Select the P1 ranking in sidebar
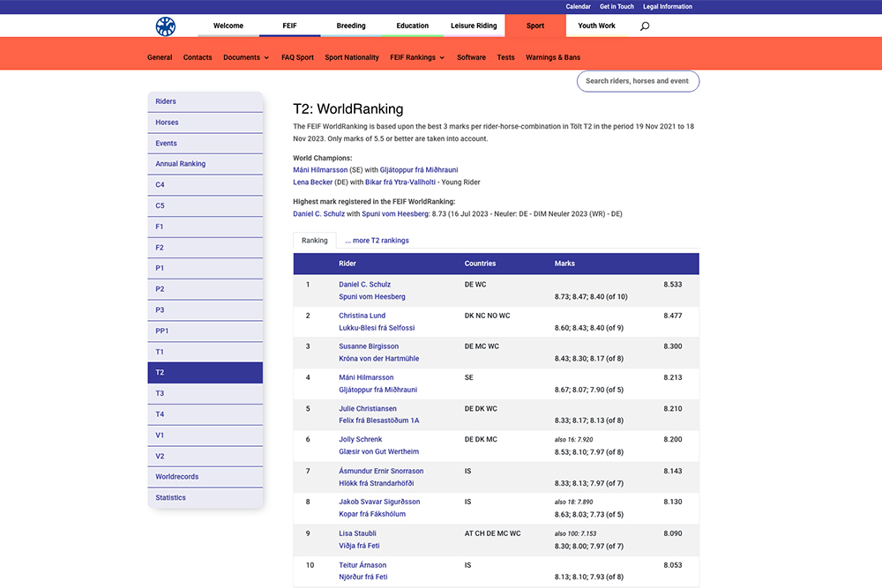 [x=206, y=269]
